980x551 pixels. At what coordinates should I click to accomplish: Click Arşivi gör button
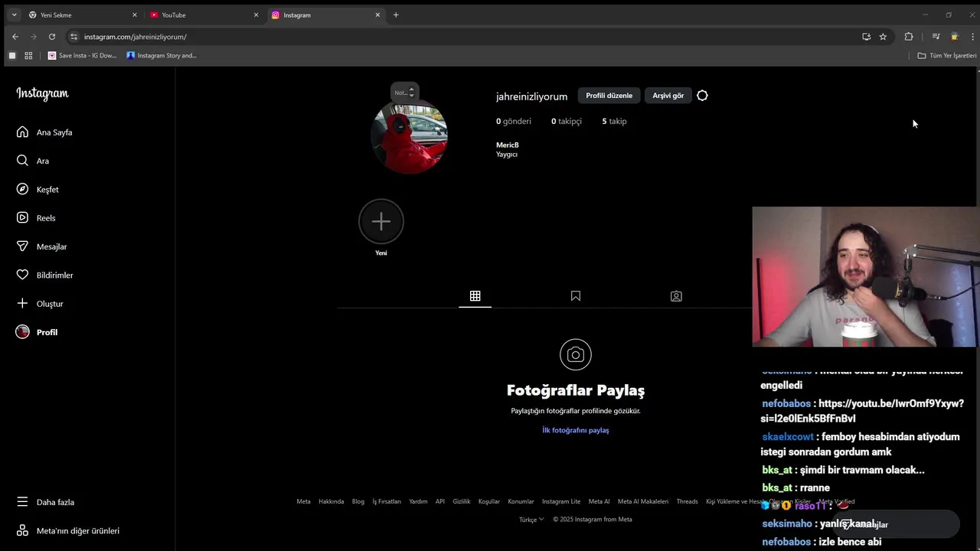pos(668,96)
